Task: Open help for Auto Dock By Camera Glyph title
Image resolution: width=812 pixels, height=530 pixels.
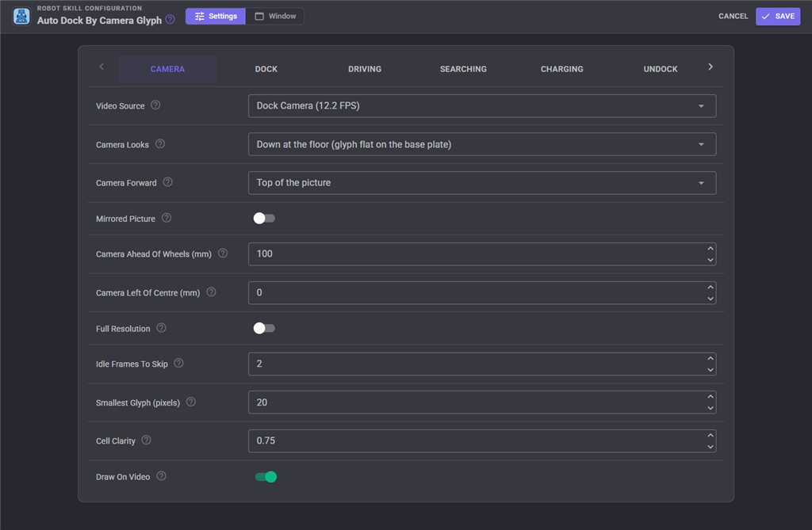Action: point(170,20)
